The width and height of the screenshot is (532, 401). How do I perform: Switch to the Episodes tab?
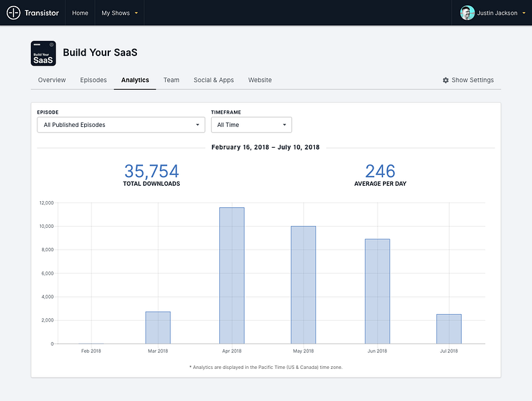pos(94,80)
